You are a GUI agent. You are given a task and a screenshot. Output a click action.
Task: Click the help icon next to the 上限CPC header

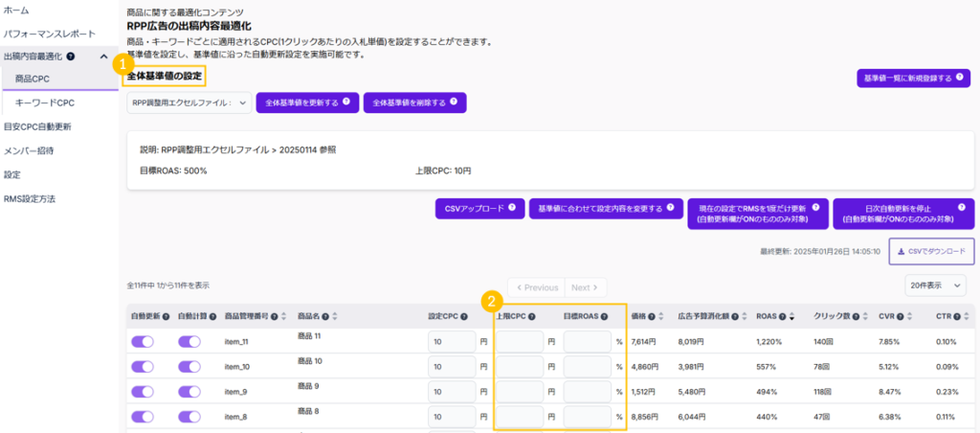click(532, 316)
